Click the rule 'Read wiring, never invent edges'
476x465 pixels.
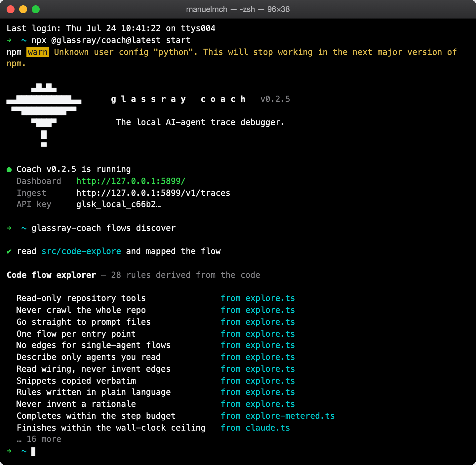click(x=94, y=369)
